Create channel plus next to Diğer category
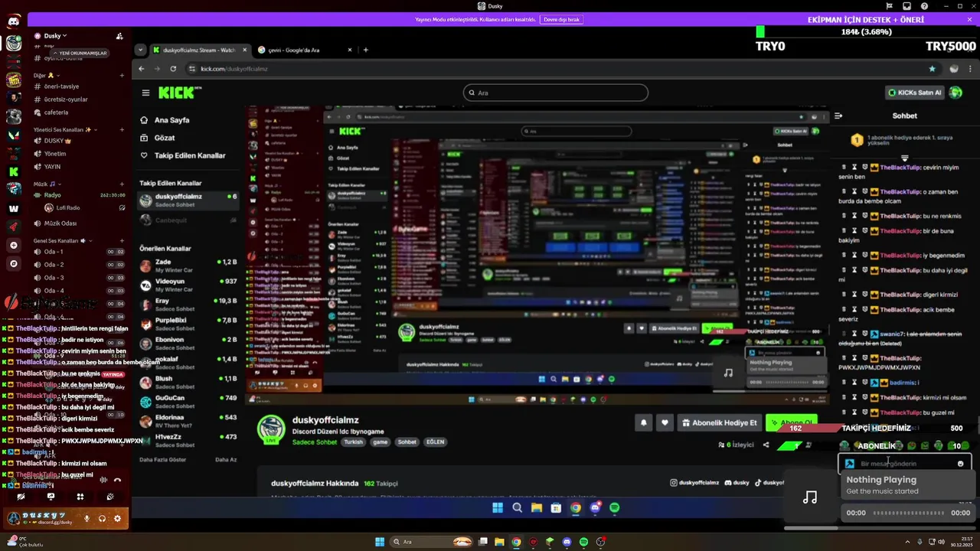Viewport: 980px width, 551px height. coord(122,76)
